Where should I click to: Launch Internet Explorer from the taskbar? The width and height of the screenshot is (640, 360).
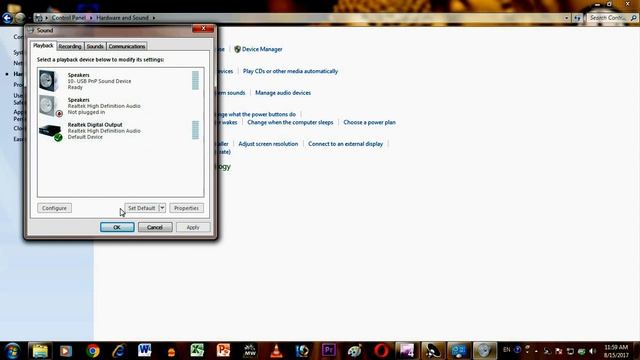coord(119,351)
